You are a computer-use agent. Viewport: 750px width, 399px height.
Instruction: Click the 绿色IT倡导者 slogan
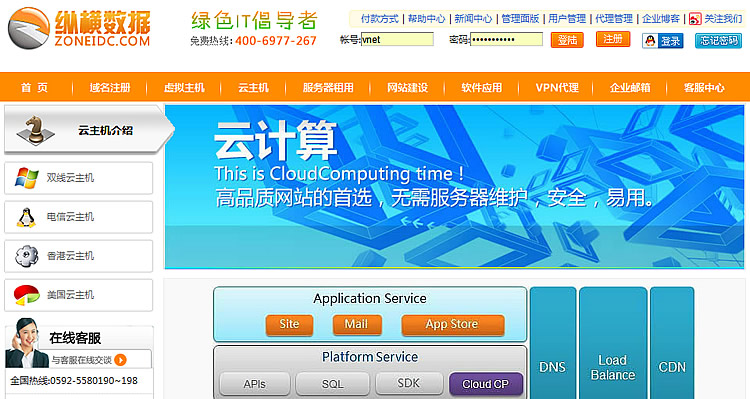pos(254,21)
